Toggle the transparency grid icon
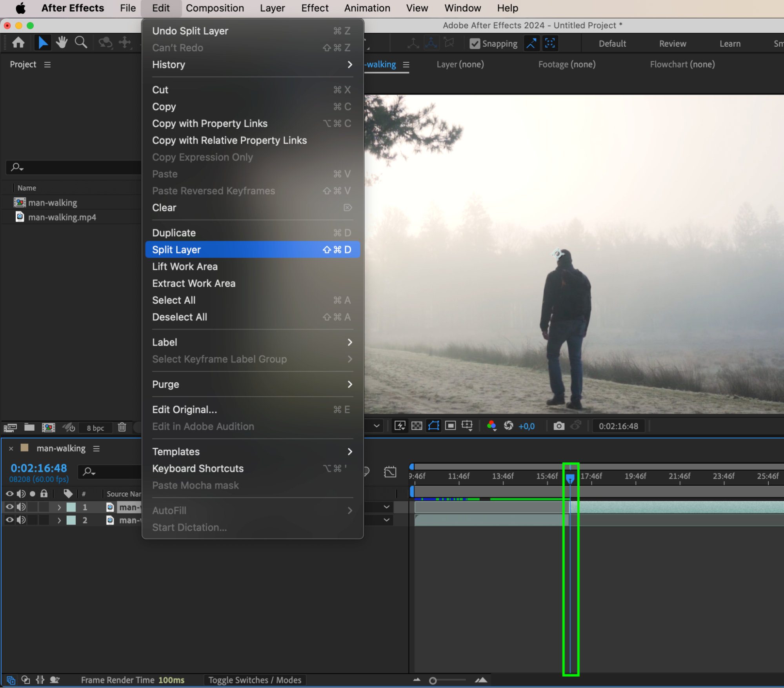The height and width of the screenshot is (688, 784). click(417, 426)
